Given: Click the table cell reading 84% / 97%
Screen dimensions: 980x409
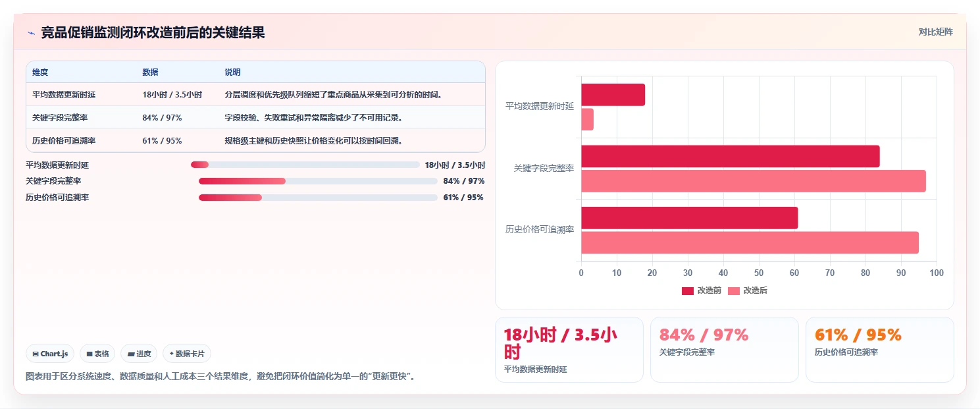Looking at the screenshot, I should pos(162,118).
